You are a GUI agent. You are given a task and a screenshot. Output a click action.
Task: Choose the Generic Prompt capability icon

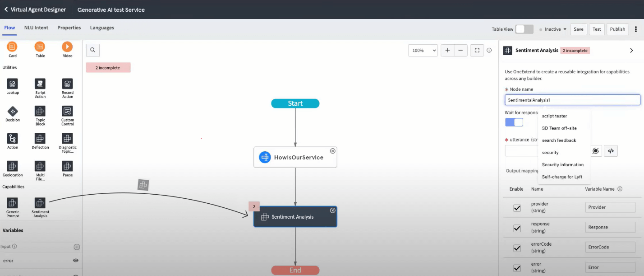[x=13, y=203]
